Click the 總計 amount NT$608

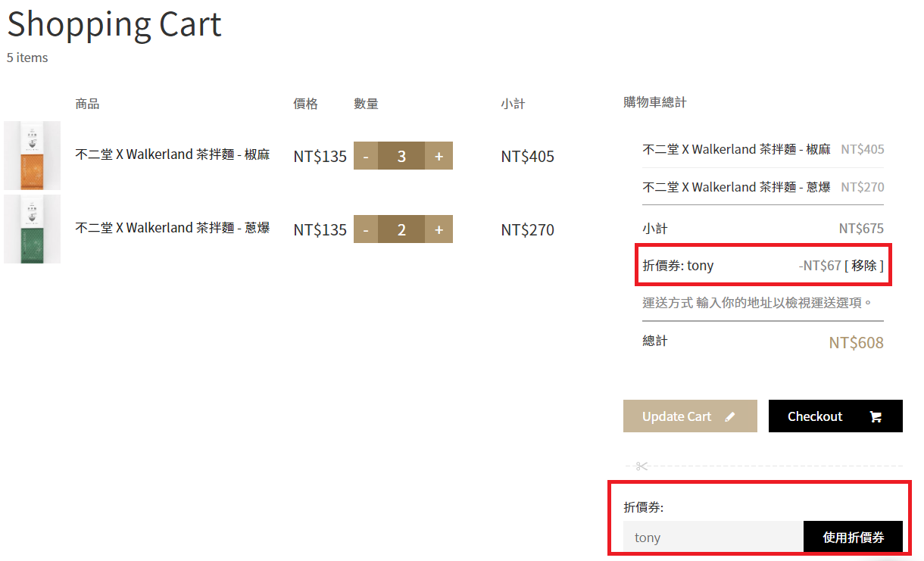[856, 343]
